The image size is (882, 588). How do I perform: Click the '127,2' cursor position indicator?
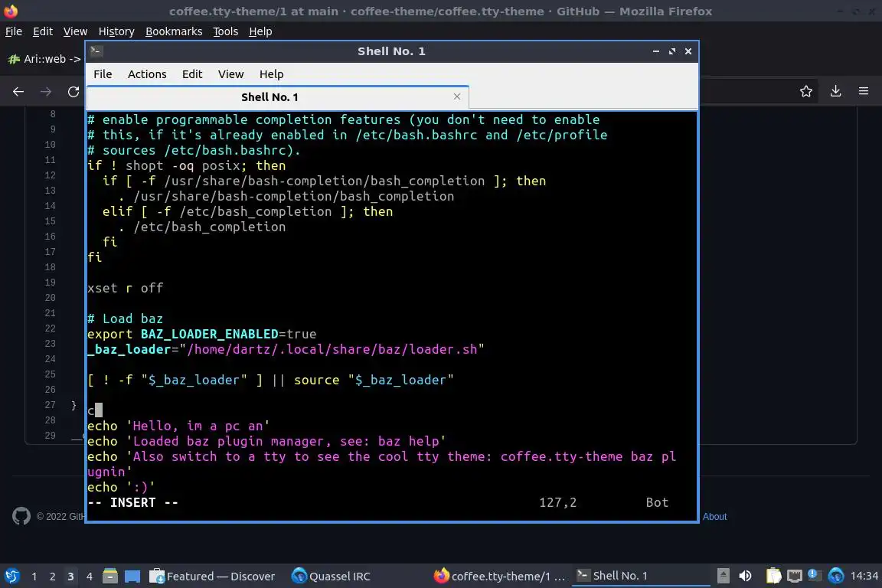point(558,502)
